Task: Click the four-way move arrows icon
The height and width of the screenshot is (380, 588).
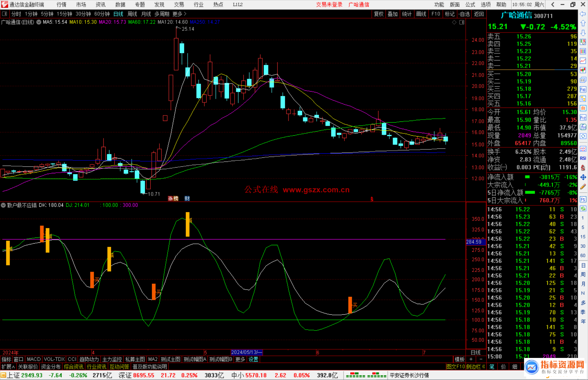Action: [583, 177]
